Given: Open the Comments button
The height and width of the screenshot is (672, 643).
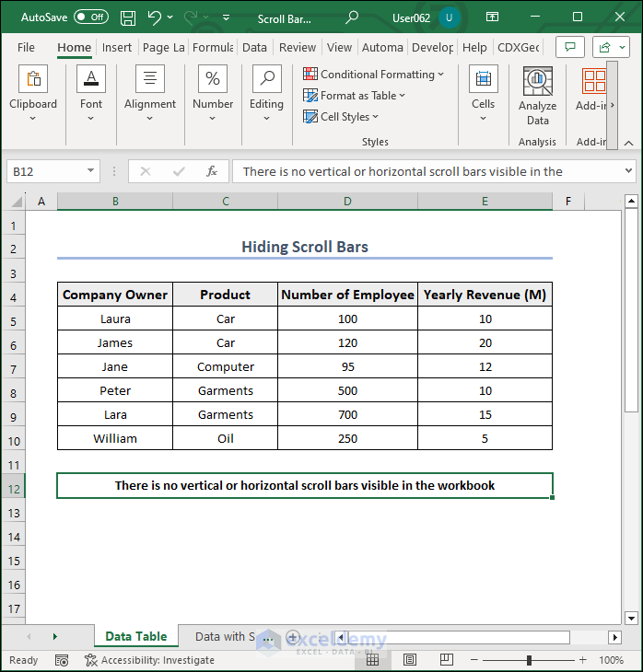Looking at the screenshot, I should coord(570,47).
